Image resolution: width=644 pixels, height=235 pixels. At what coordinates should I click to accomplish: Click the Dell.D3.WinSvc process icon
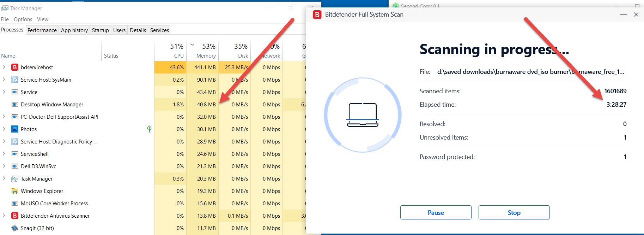[15, 166]
